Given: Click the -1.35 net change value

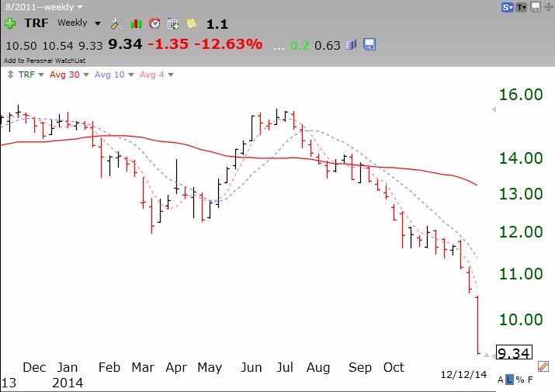Looking at the screenshot, I should [168, 44].
